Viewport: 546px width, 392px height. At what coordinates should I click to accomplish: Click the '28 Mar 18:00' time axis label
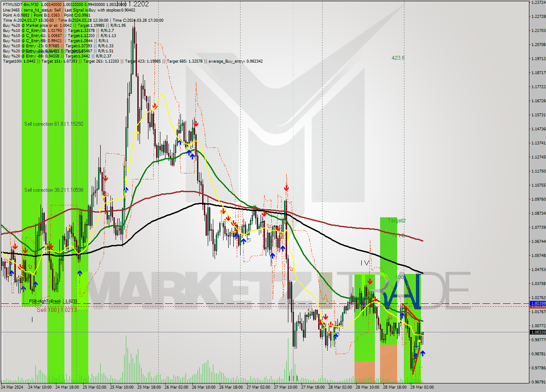pyautogui.click(x=395, y=387)
